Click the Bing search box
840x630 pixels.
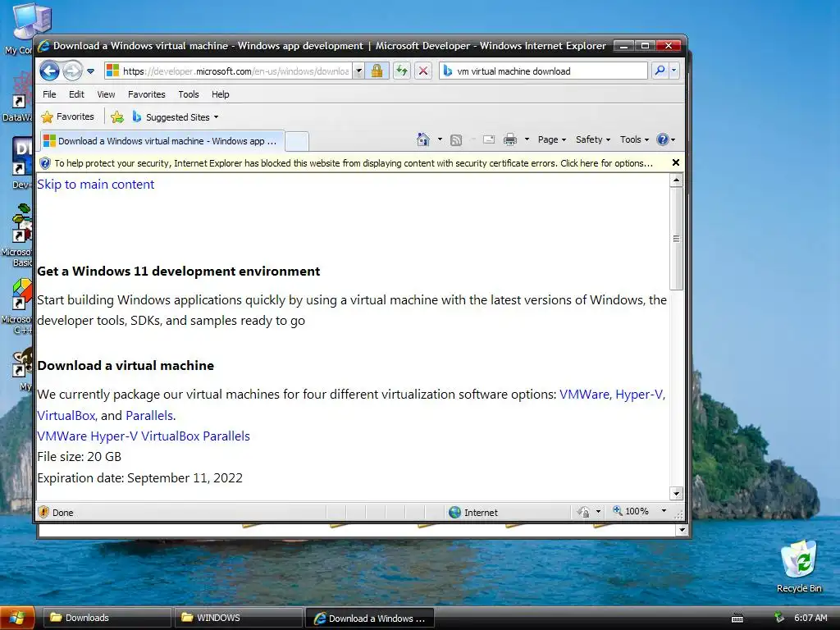click(x=544, y=71)
